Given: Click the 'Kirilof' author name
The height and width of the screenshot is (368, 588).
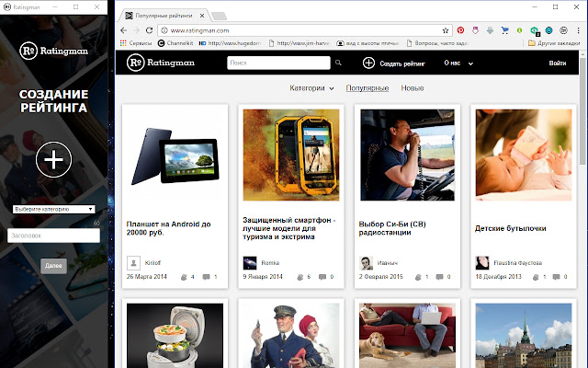Looking at the screenshot, I should point(153,263).
